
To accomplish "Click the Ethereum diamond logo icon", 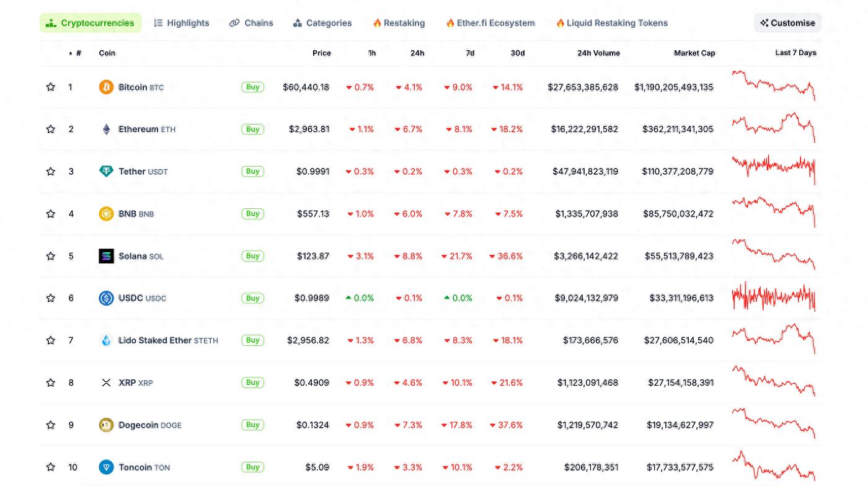I will [106, 130].
